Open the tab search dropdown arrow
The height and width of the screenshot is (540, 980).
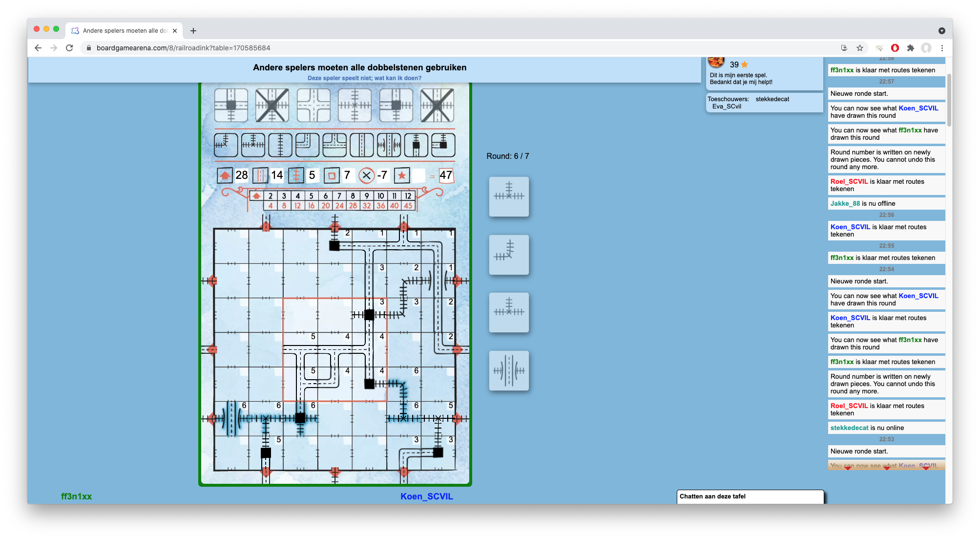(x=942, y=31)
